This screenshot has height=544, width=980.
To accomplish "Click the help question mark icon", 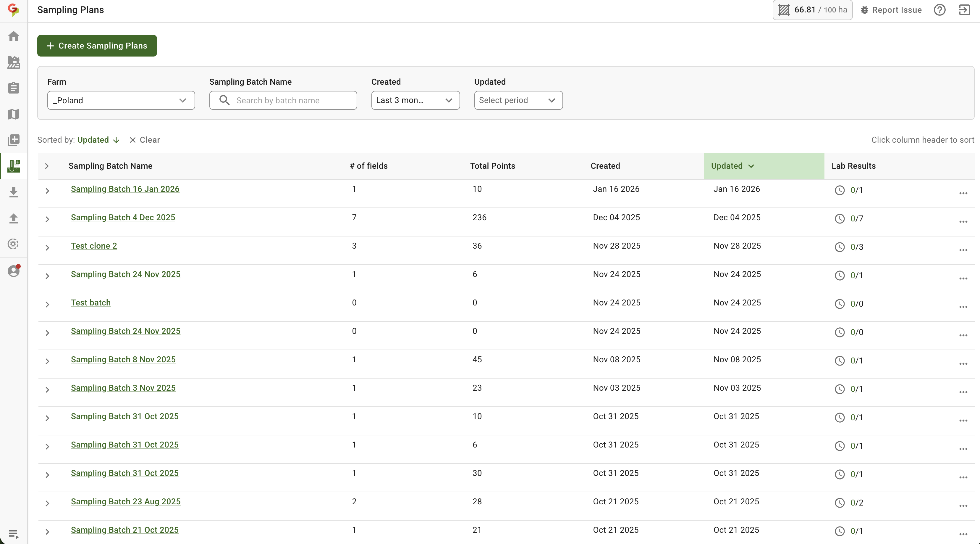I will point(939,10).
